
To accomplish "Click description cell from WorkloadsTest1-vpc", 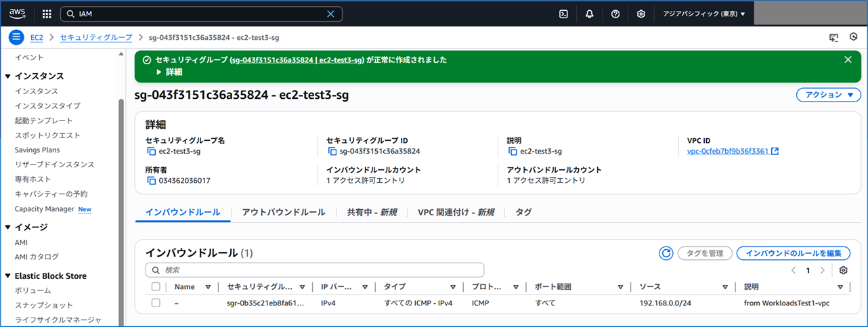I will (787, 303).
